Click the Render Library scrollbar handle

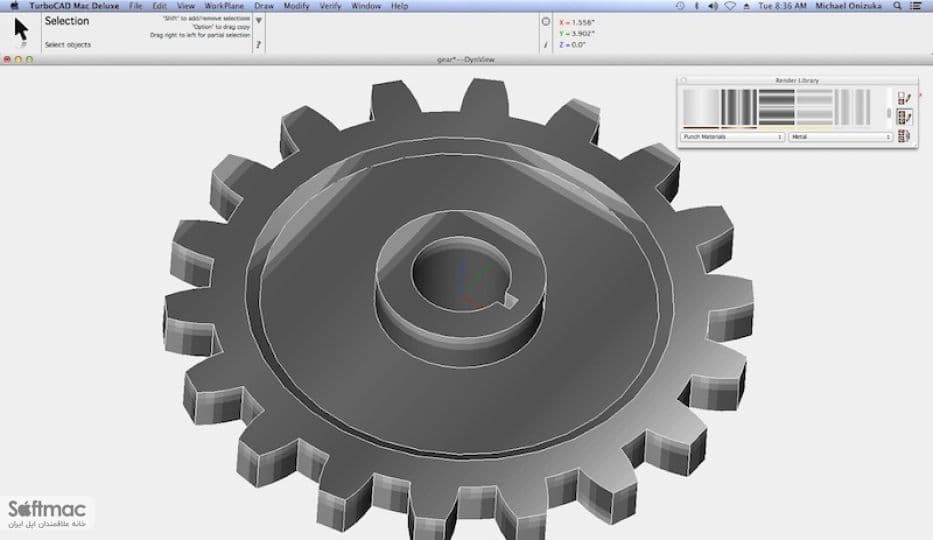tap(888, 112)
